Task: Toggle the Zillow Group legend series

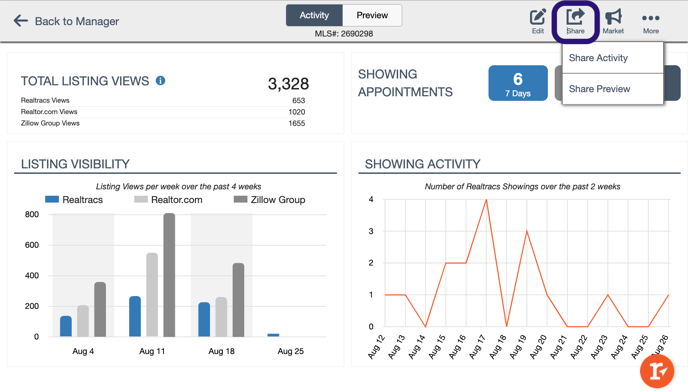Action: tap(270, 200)
